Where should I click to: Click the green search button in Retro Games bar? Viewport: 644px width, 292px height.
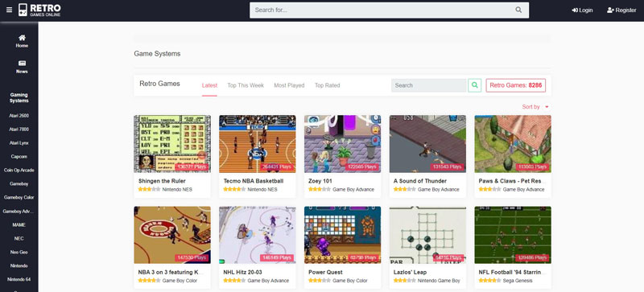[x=475, y=85]
